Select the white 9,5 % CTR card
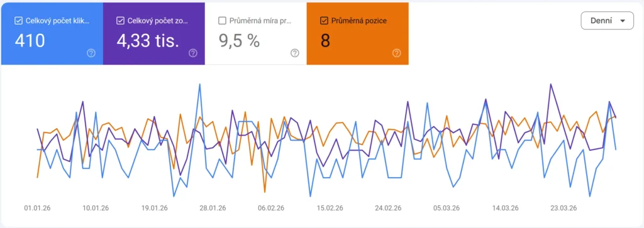The image size is (644, 228). point(255,34)
